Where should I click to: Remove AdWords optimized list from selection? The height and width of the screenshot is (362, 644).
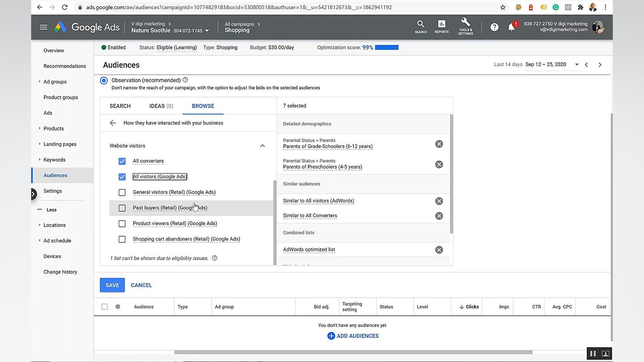tap(439, 250)
